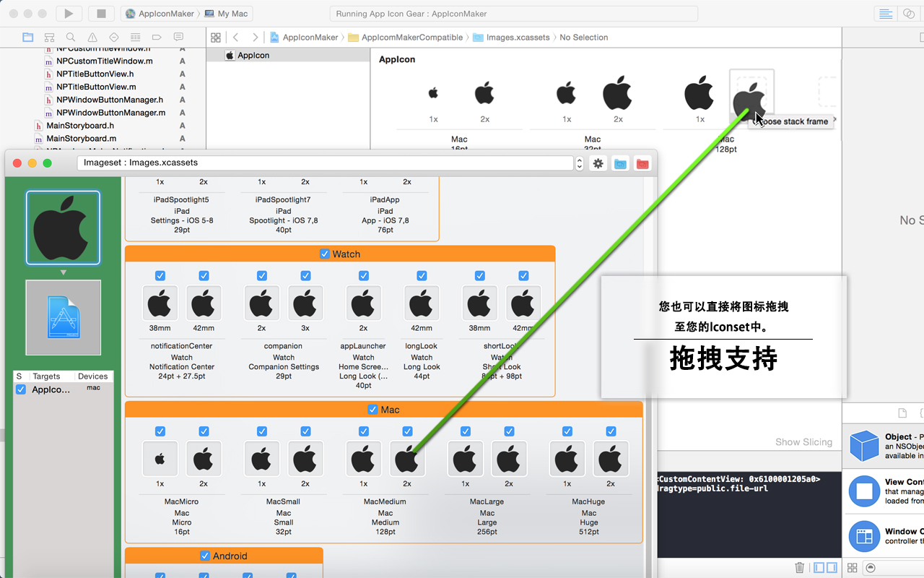Screen dimensions: 924x578
Task: Open the Breakpoint navigator icon
Action: point(157,38)
